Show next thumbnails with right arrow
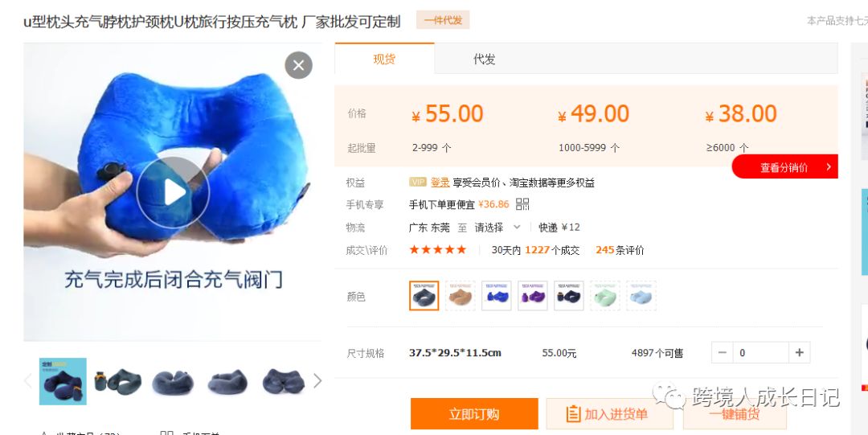This screenshot has height=435, width=868. 317,380
